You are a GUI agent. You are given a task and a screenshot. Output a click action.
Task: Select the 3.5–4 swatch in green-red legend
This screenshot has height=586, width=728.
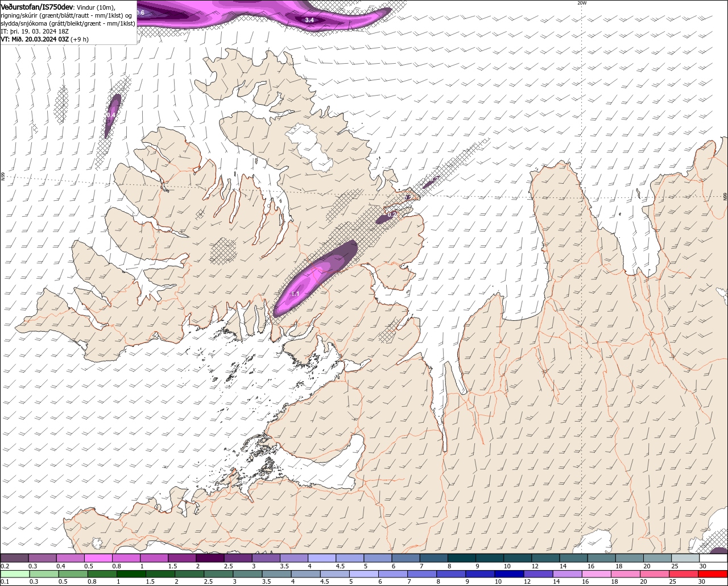click(x=278, y=573)
